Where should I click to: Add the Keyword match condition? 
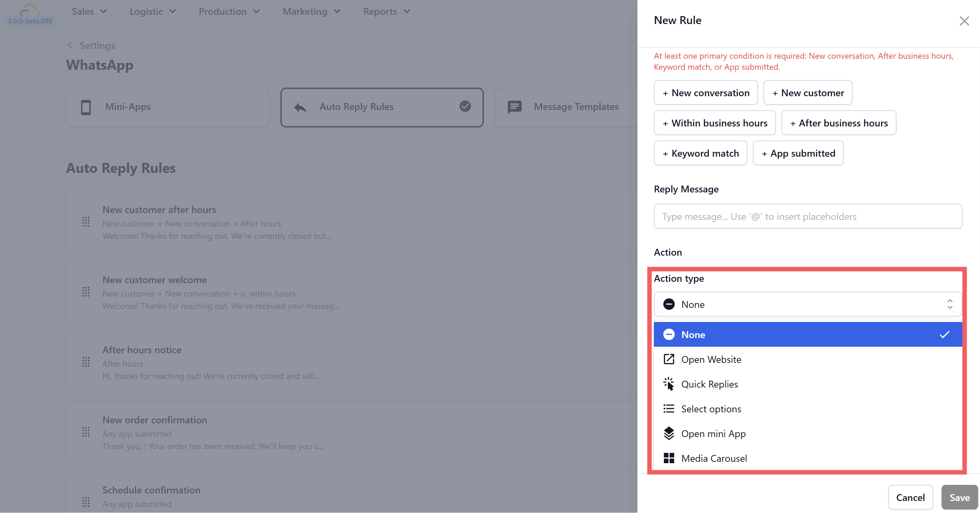click(x=700, y=153)
